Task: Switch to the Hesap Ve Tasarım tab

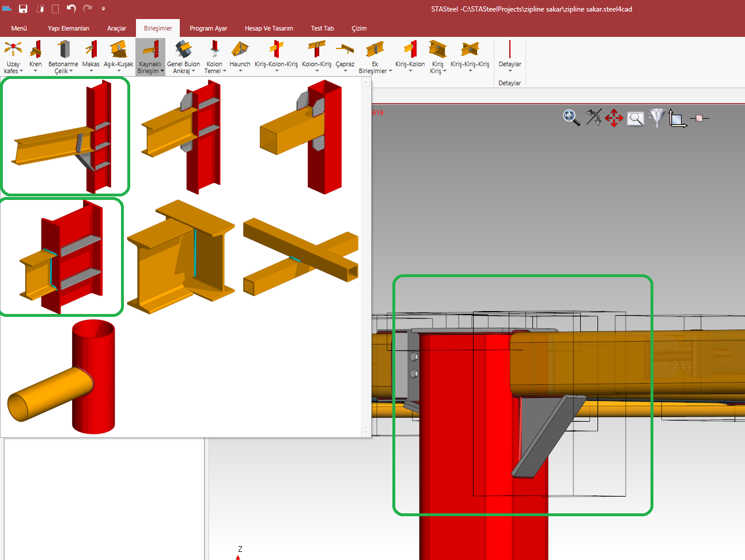Action: click(268, 28)
